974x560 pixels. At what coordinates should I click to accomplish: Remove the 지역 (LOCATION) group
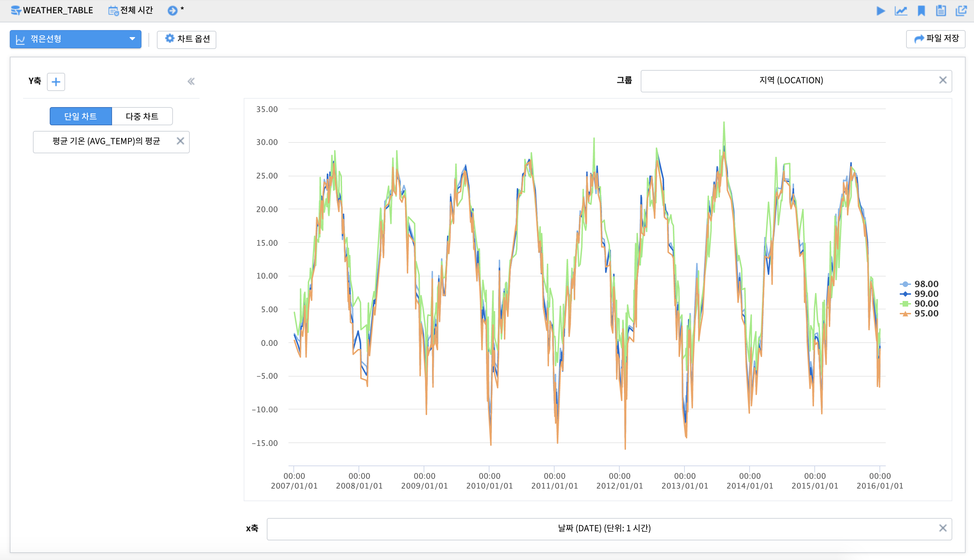(x=943, y=80)
